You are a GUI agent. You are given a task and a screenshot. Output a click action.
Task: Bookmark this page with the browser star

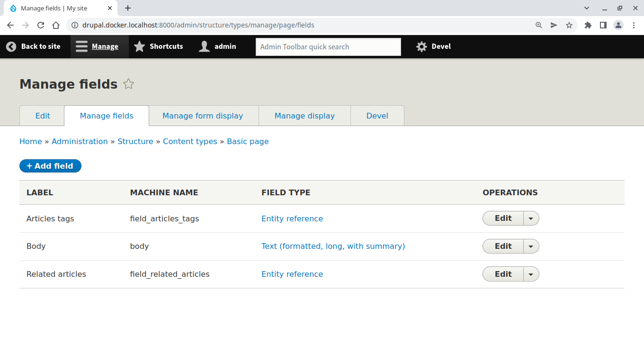coord(569,25)
